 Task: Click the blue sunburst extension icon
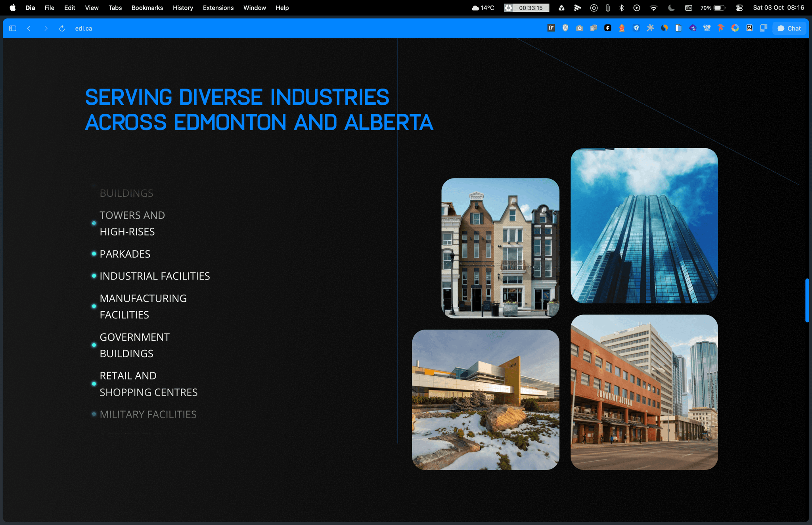pyautogui.click(x=636, y=28)
